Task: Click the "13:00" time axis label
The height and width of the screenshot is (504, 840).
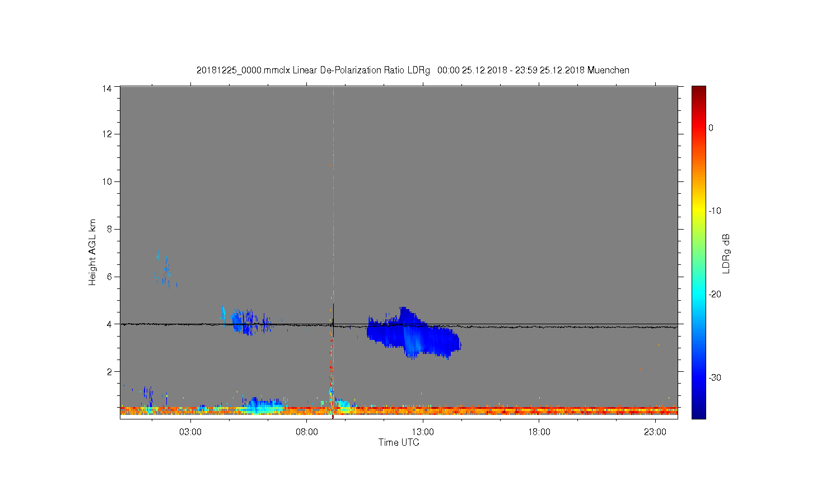Action: tap(423, 432)
